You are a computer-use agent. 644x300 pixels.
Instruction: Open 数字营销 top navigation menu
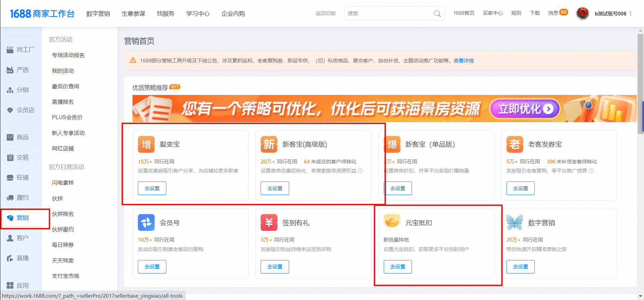(x=98, y=14)
